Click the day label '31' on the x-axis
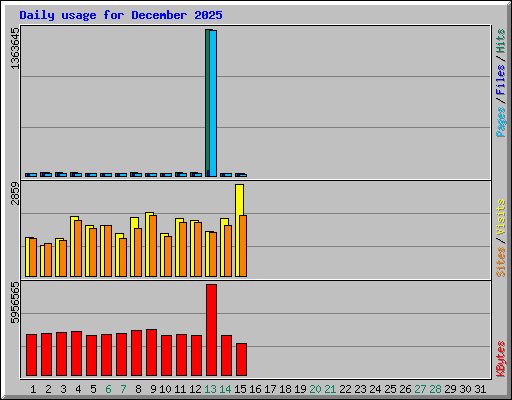512x400 pixels. coord(480,389)
